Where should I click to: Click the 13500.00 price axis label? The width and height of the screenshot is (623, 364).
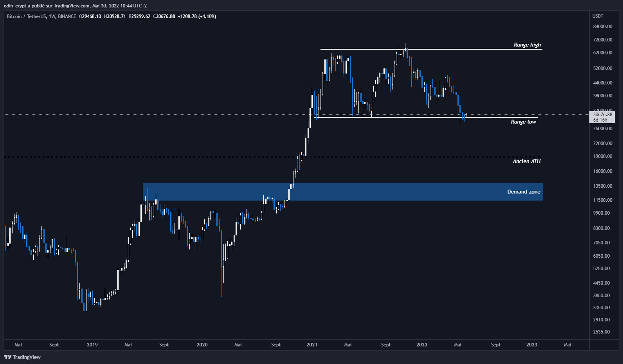coord(603,186)
